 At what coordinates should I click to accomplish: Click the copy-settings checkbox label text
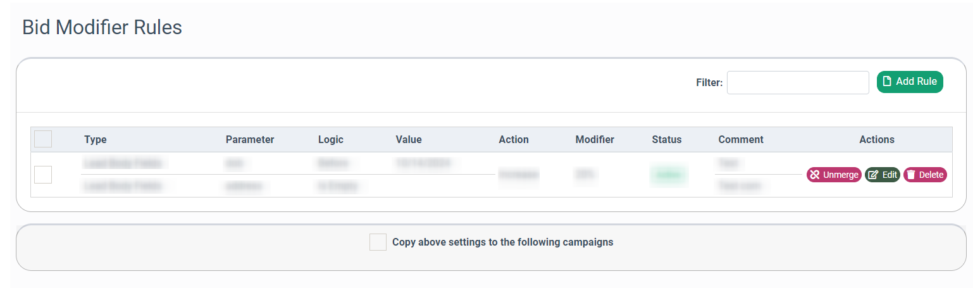click(x=503, y=242)
